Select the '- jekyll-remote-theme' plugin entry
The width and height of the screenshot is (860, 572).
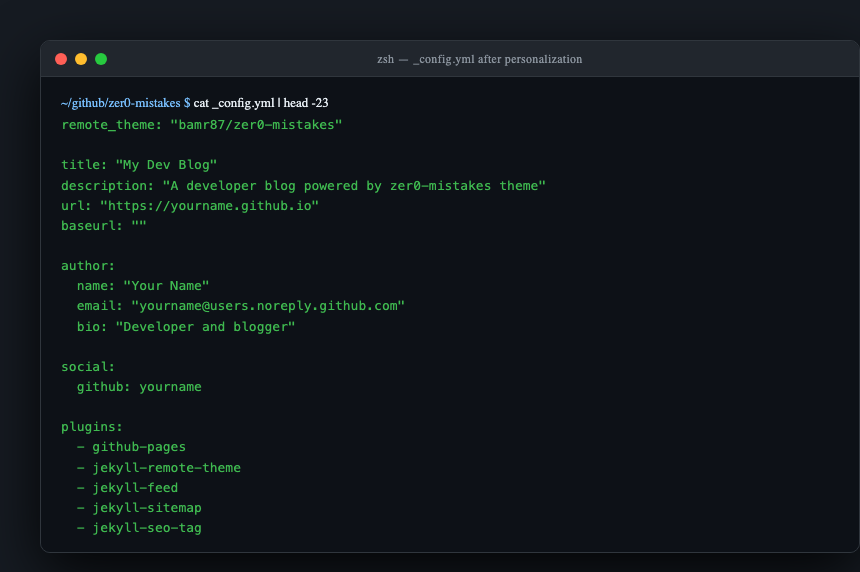[159, 468]
